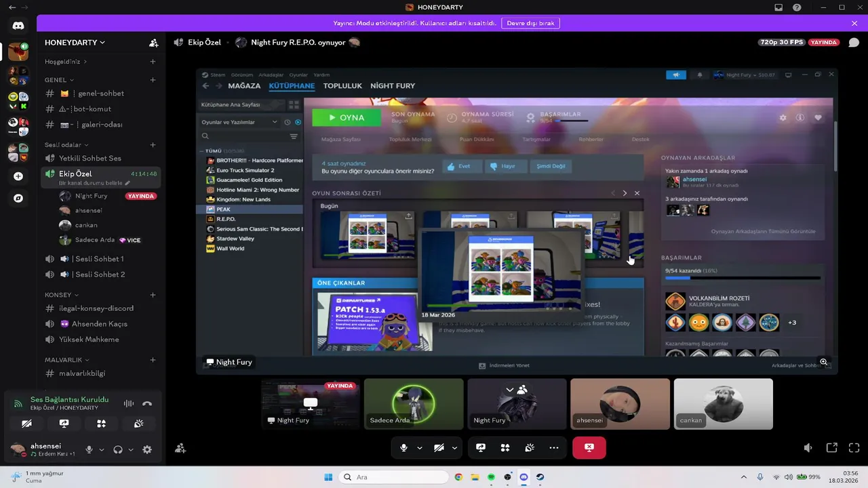This screenshot has height=488, width=868.
Task: Pop out the stream window
Action: tap(831, 448)
